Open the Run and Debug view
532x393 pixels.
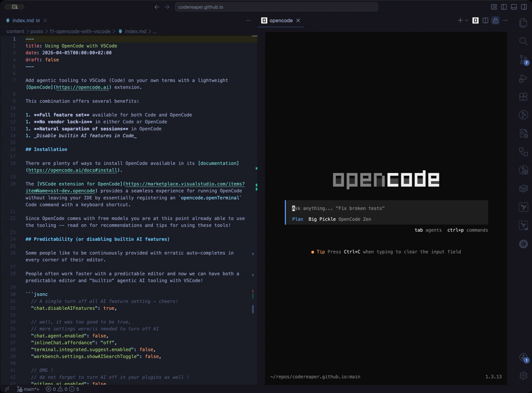click(x=523, y=78)
